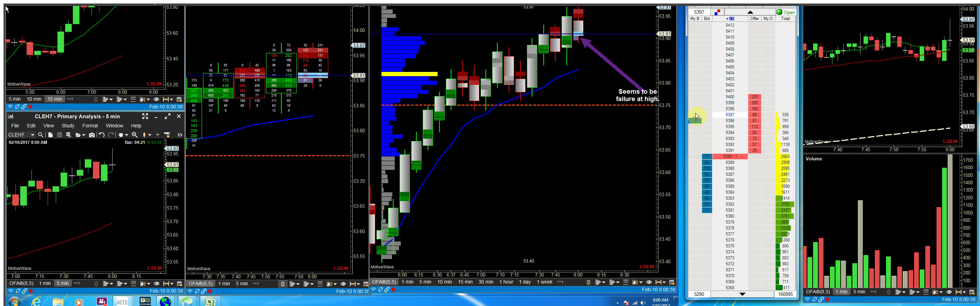
Task: Click the Save As icon in CLEH7 toolbar
Action: point(68,135)
